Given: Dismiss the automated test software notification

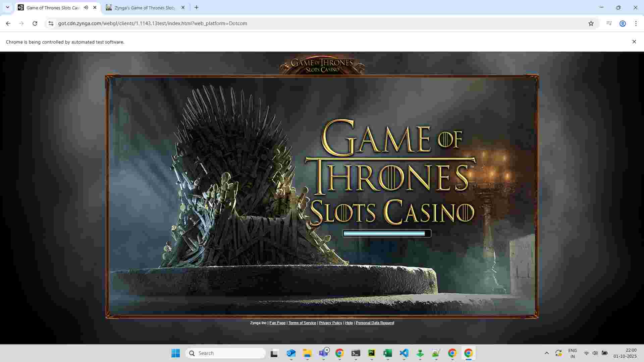Looking at the screenshot, I should tap(634, 42).
